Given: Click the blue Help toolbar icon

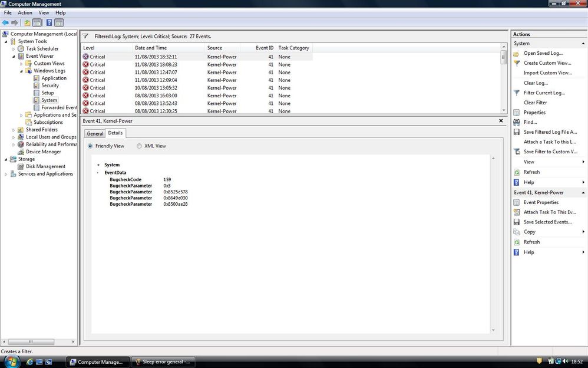Looking at the screenshot, I should click(49, 23).
